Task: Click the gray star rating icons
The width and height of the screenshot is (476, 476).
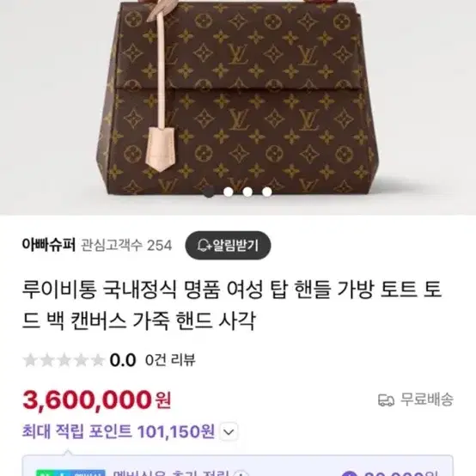Action: click(x=64, y=360)
